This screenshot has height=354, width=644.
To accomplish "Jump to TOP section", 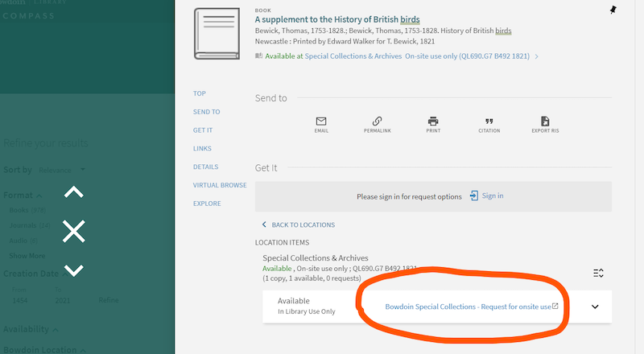I will 200,93.
